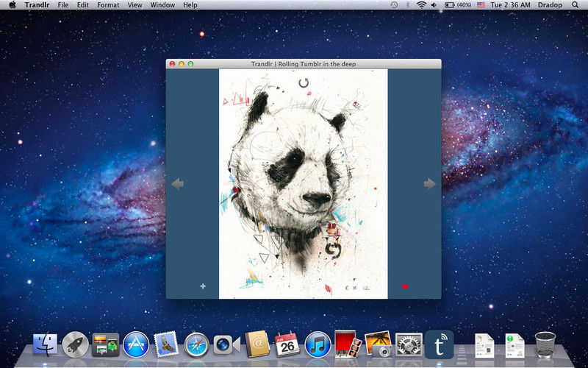Launch iTunes from the Dock
The width and height of the screenshot is (588, 368).
click(x=318, y=344)
